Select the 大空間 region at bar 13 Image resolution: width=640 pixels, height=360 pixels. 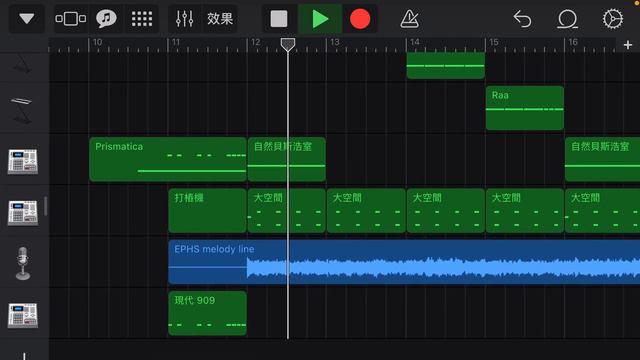click(366, 211)
